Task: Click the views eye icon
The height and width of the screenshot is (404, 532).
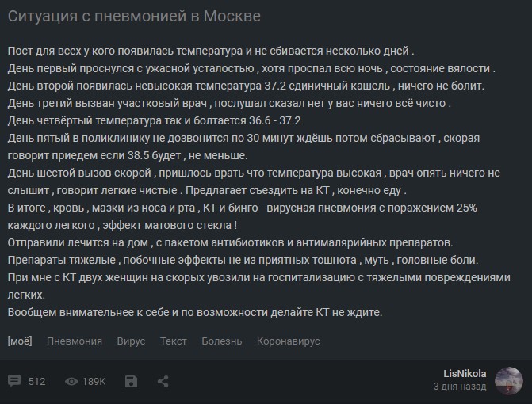Action: (x=71, y=382)
